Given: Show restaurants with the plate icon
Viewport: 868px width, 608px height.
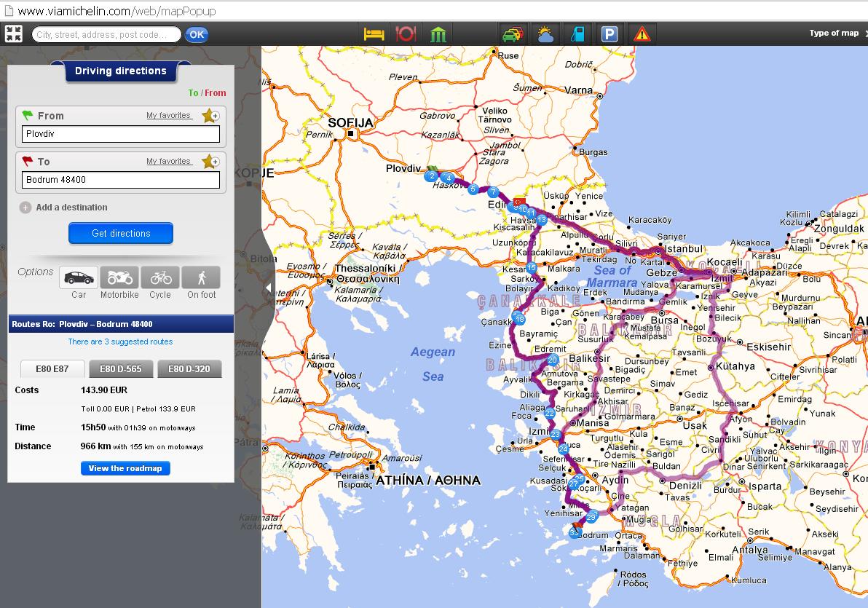Looking at the screenshot, I should [x=405, y=33].
